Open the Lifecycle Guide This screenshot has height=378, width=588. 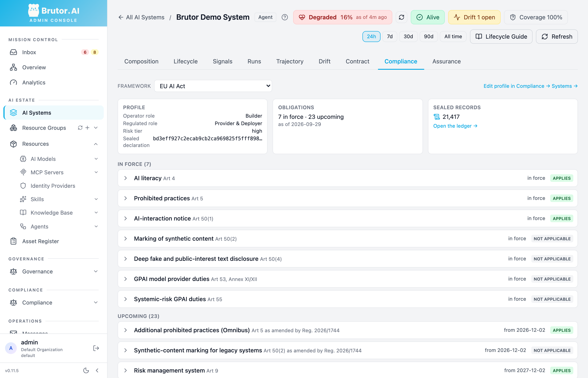[501, 37]
